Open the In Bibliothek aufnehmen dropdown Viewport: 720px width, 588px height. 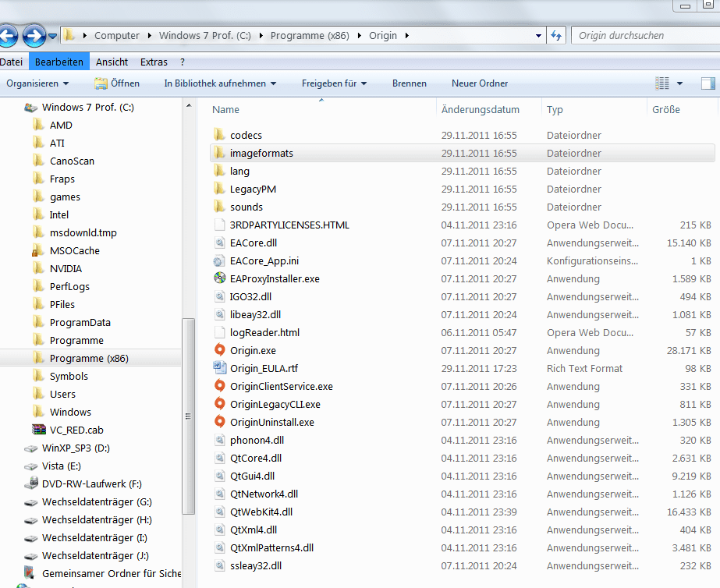click(x=220, y=83)
